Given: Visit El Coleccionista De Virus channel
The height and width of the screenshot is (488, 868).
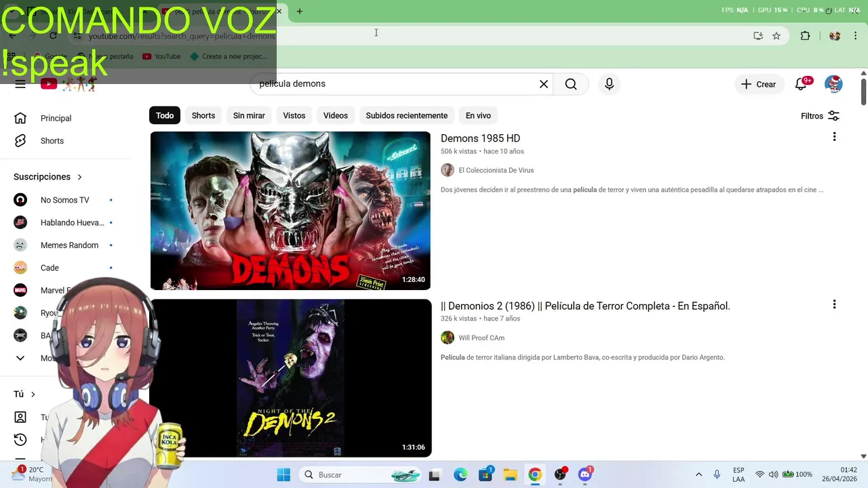Looking at the screenshot, I should (x=496, y=170).
